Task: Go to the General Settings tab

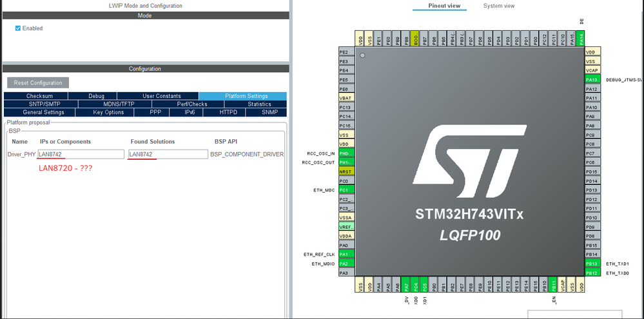Action: point(40,112)
